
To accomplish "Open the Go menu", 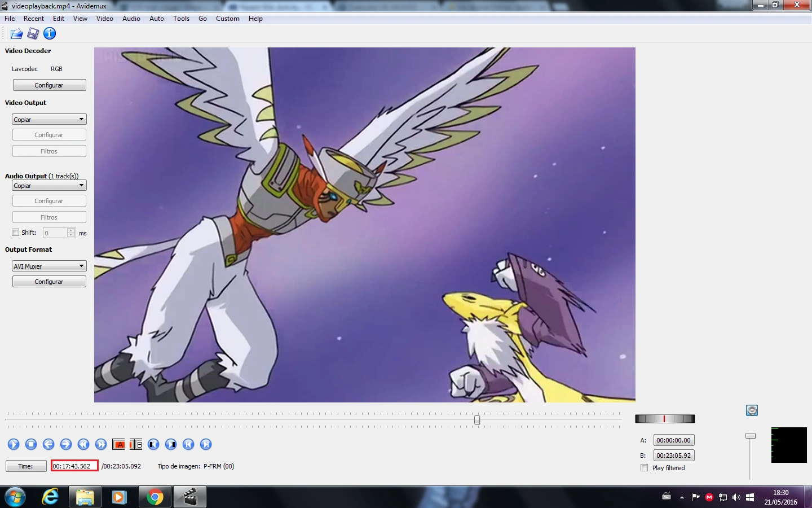I will pos(203,19).
